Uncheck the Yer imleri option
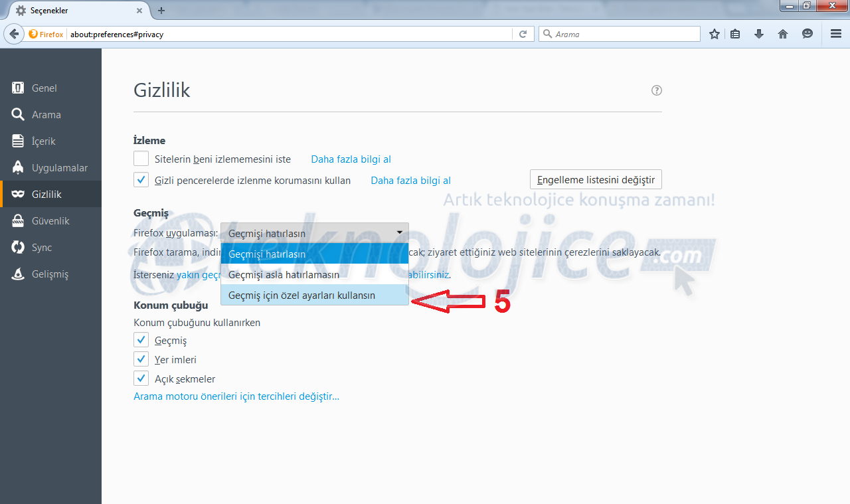Screen dimensions: 850x504 (x=141, y=359)
